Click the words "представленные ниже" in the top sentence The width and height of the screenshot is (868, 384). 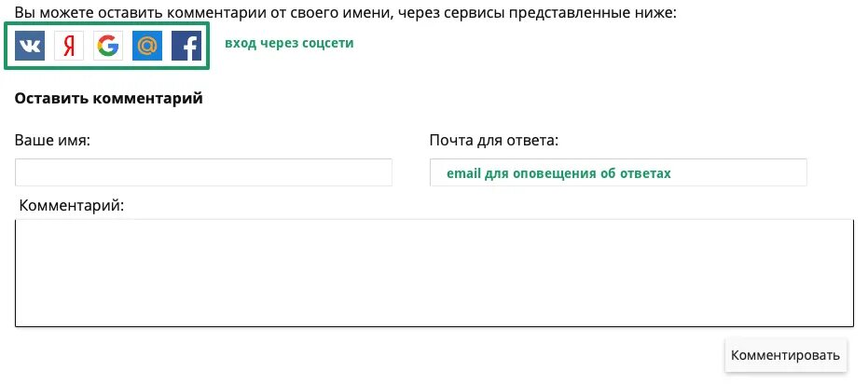(x=599, y=13)
